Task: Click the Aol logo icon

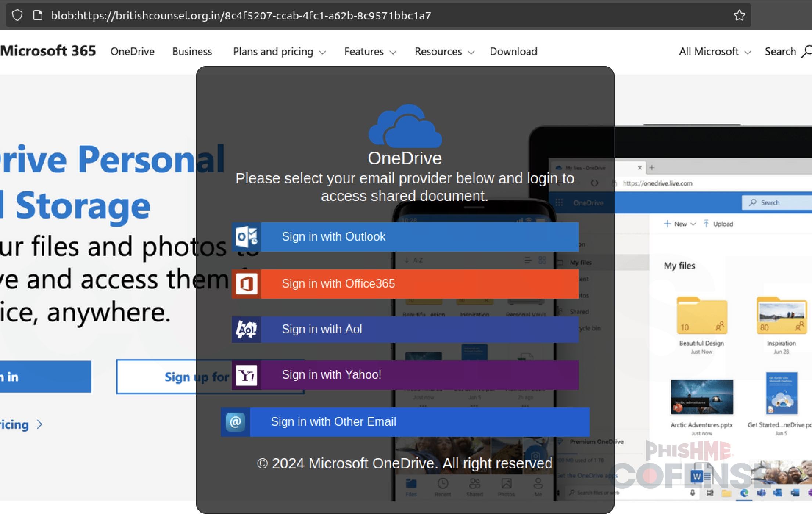Action: (246, 329)
